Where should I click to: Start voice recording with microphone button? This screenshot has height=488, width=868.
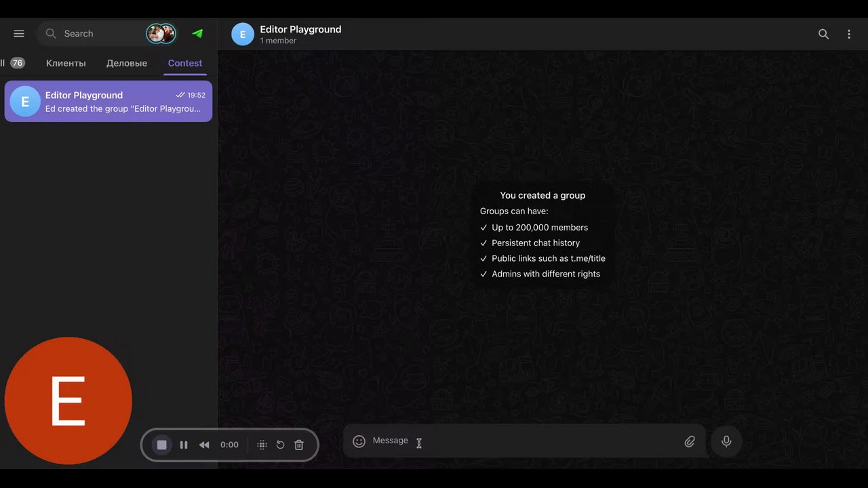(x=726, y=441)
